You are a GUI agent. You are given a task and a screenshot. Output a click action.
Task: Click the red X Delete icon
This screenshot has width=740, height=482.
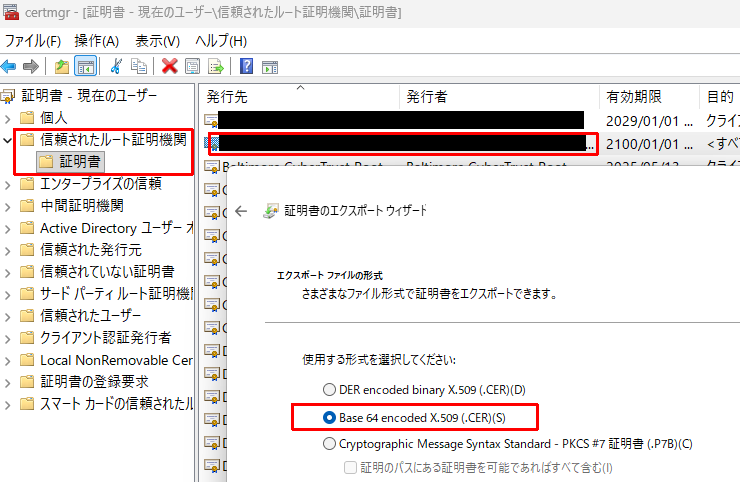point(169,66)
